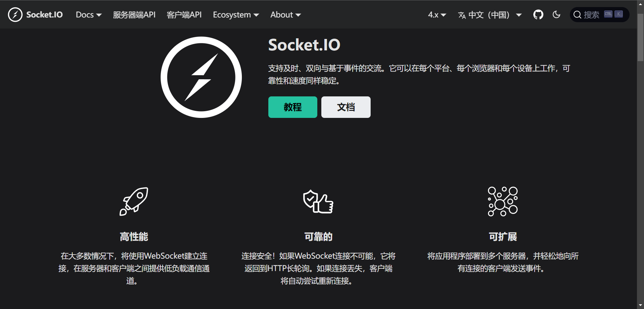Open the 4.x version dropdown
Image resolution: width=644 pixels, height=309 pixels.
pyautogui.click(x=437, y=15)
